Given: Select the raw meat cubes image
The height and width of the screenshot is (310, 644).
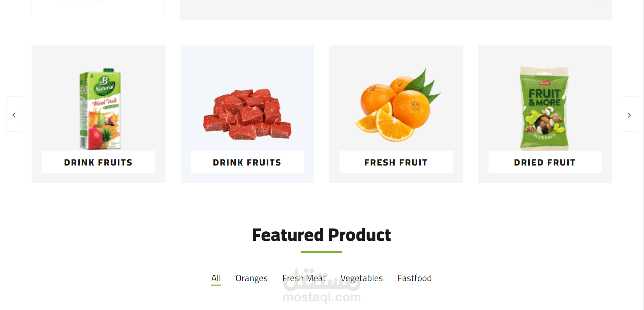Looking at the screenshot, I should [x=247, y=114].
